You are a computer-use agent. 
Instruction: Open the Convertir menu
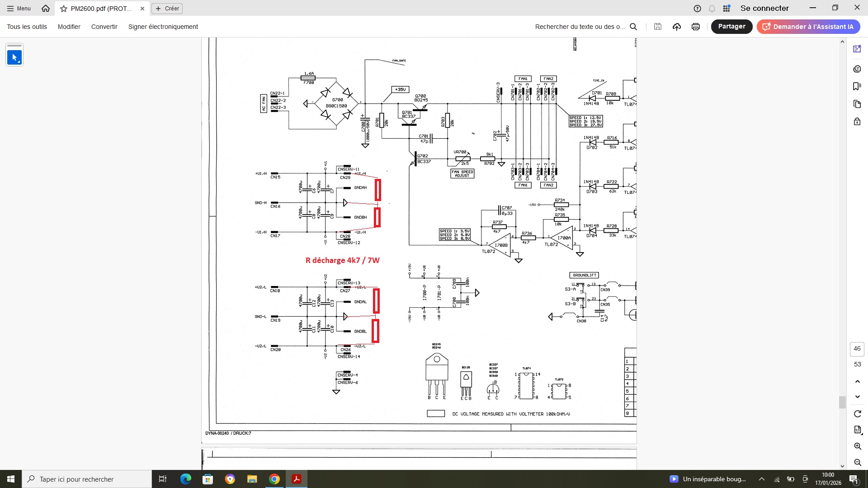point(104,27)
